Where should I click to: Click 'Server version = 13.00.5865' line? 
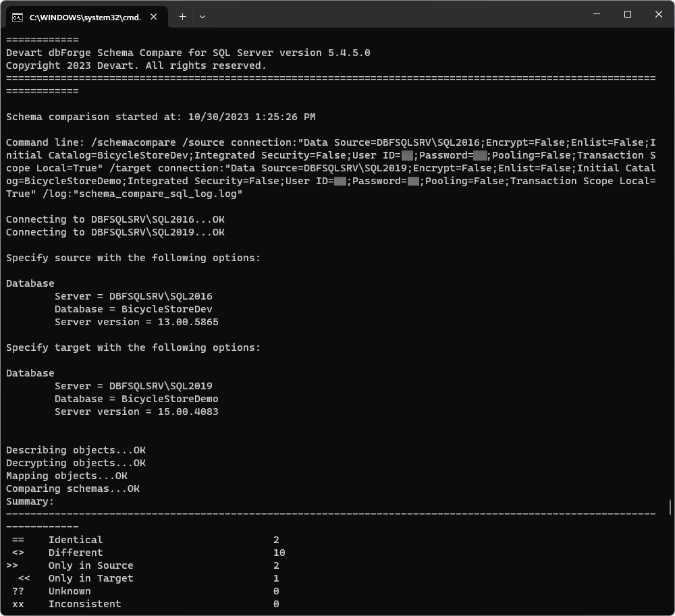tap(136, 322)
